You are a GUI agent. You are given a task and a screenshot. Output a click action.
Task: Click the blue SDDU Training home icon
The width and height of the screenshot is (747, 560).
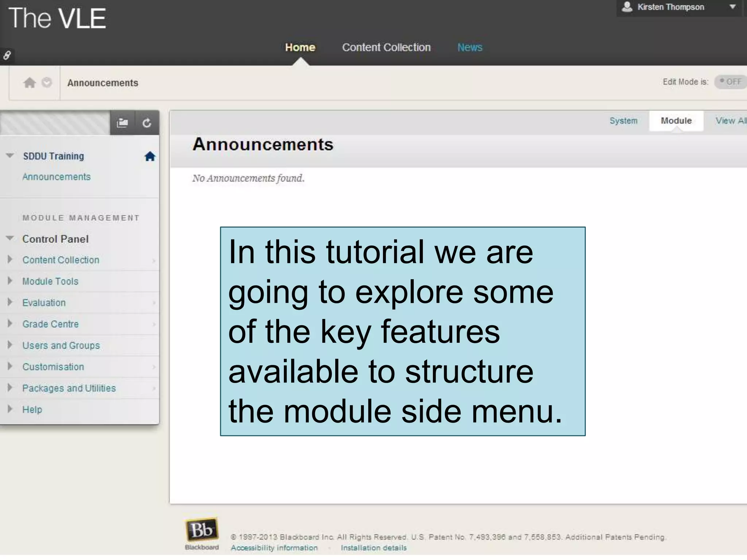click(x=150, y=156)
